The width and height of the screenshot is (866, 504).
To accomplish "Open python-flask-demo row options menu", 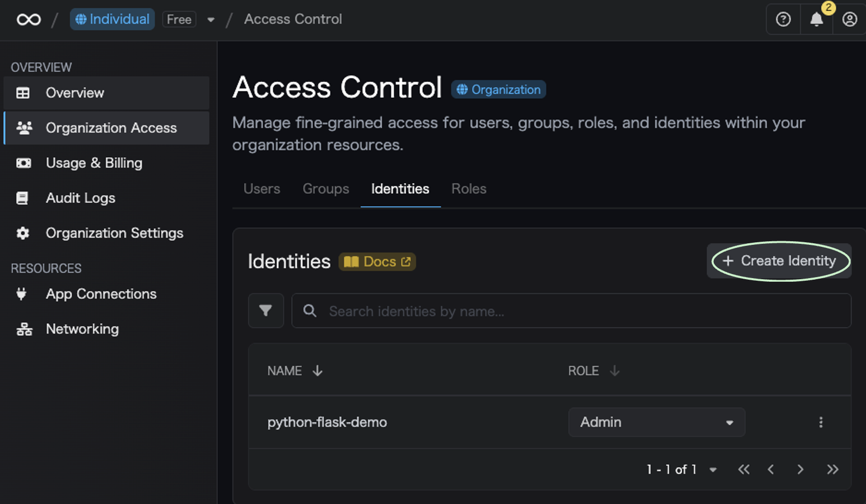I will coord(820,422).
